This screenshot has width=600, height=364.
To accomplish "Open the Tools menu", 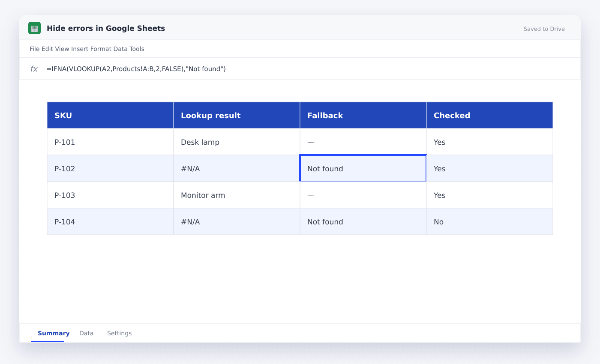I will [x=137, y=49].
